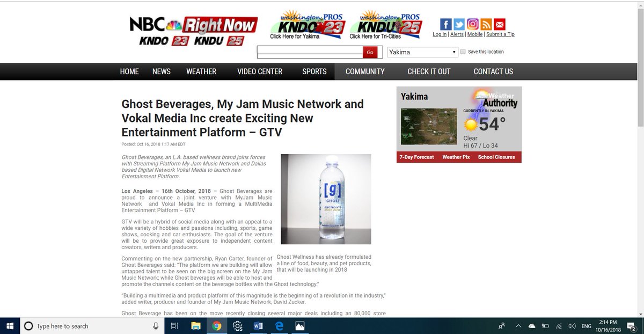
Task: Open the 7-Day Forecast link
Action: [416, 157]
